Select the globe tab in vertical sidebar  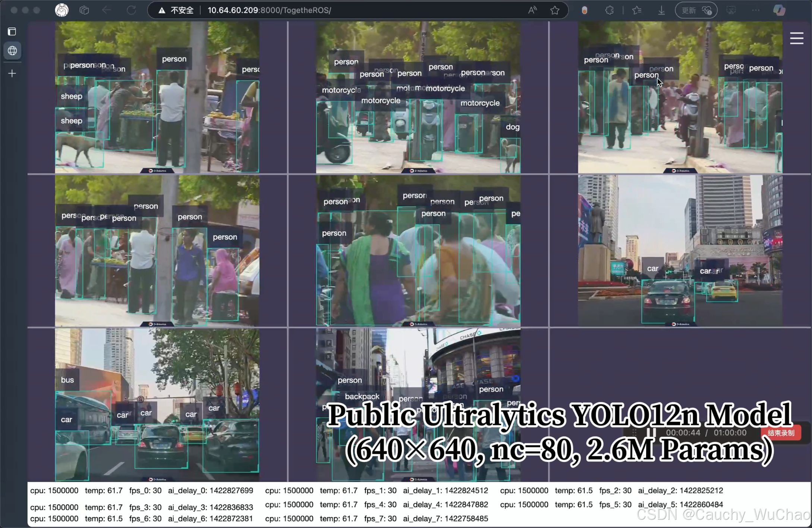pos(12,50)
